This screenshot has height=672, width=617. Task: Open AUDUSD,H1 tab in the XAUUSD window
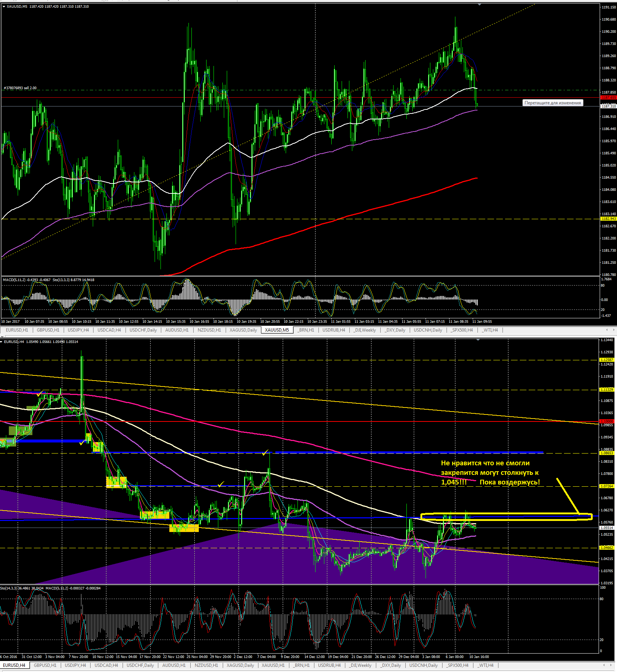coord(177,330)
